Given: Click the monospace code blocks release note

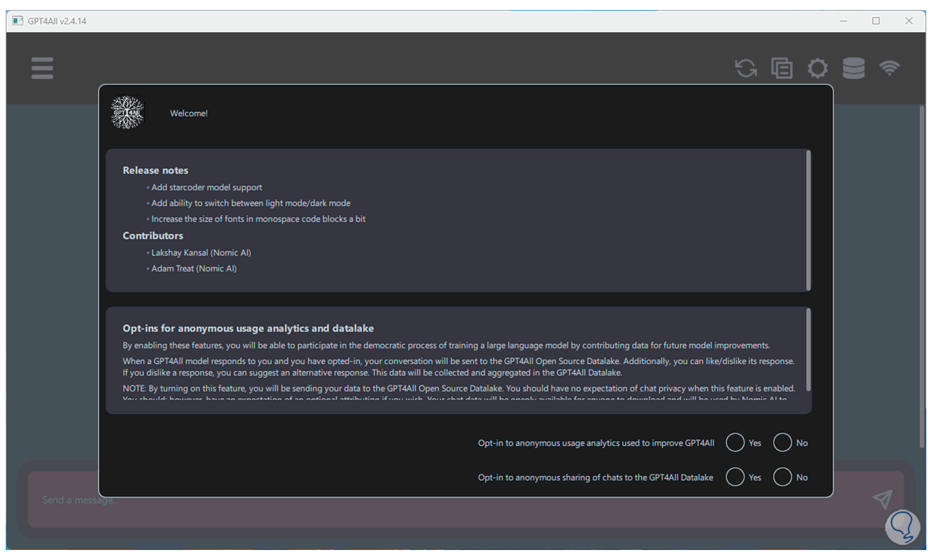Looking at the screenshot, I should [x=258, y=219].
